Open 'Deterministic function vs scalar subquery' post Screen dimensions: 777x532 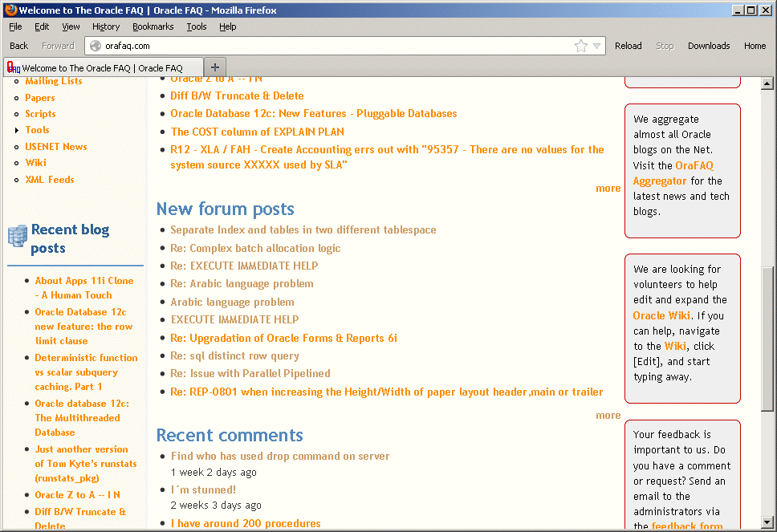(x=86, y=372)
